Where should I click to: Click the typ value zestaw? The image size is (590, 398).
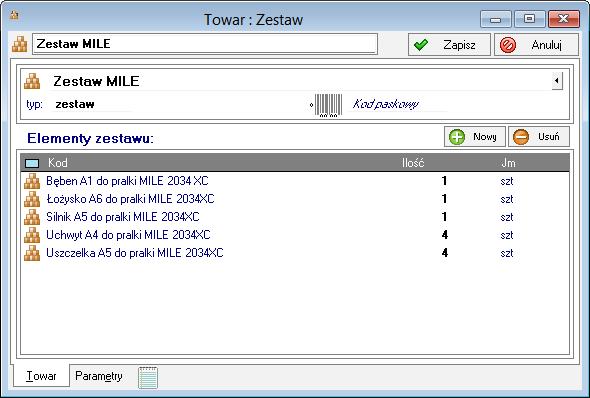pyautogui.click(x=75, y=104)
